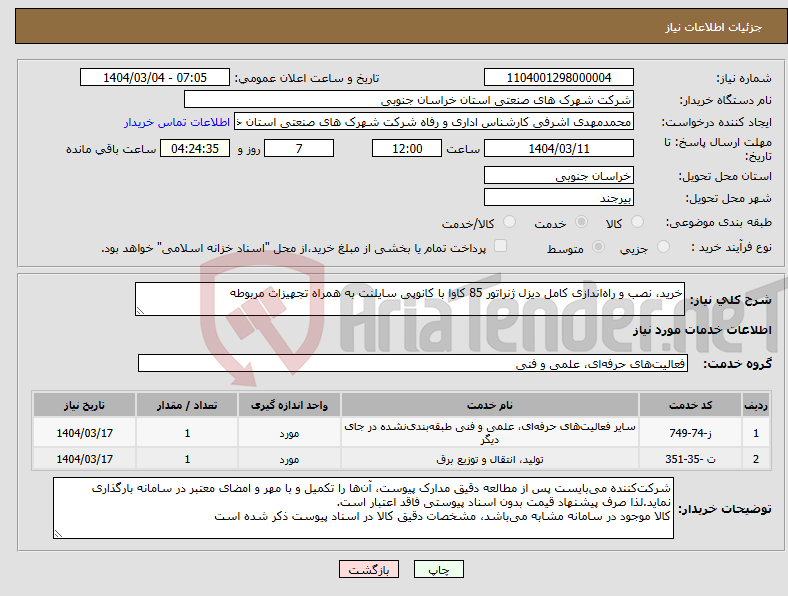Screen dimensions: 788x596
Task: Click the remaining time 04:24:35 field
Action: pyautogui.click(x=195, y=148)
